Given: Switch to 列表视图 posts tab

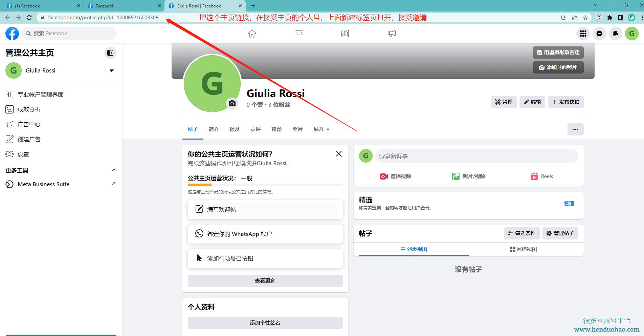Looking at the screenshot, I should tap(414, 249).
